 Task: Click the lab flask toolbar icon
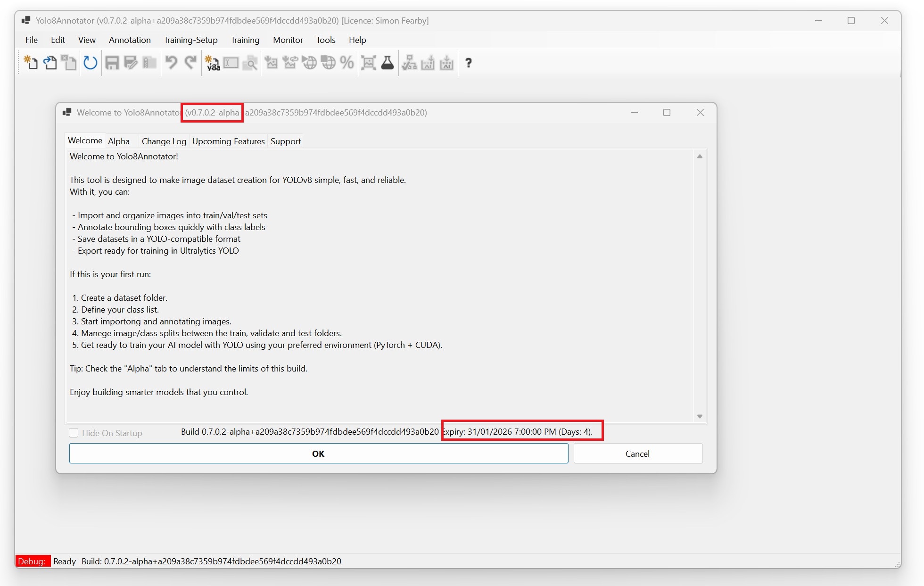pos(387,63)
